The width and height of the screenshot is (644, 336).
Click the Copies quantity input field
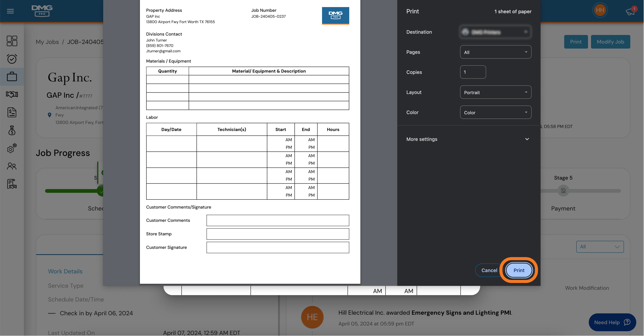[x=472, y=72]
